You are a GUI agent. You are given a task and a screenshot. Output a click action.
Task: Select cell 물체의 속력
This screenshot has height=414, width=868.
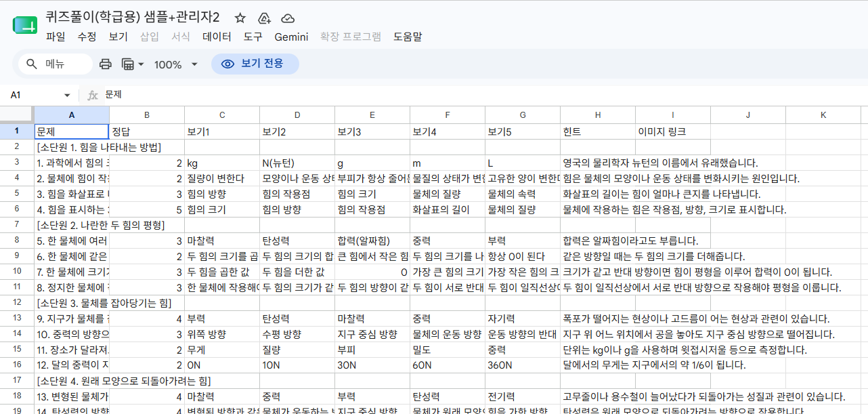(523, 194)
